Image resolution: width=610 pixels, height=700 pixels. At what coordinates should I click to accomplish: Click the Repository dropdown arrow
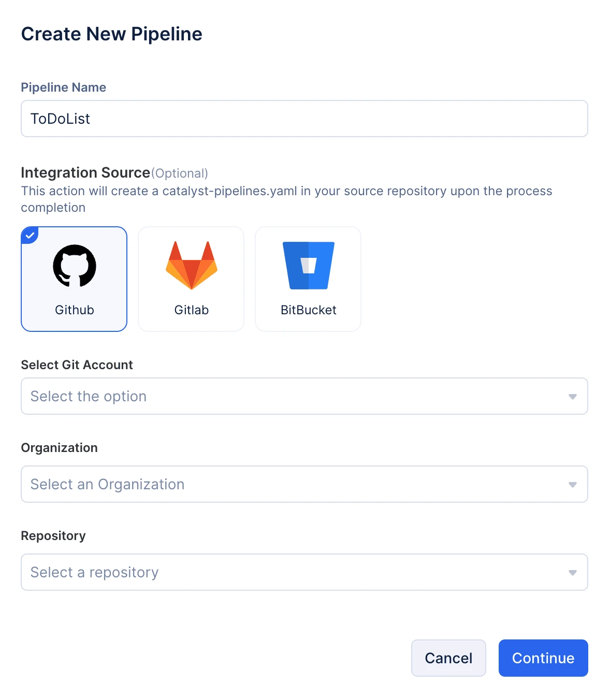click(x=573, y=573)
